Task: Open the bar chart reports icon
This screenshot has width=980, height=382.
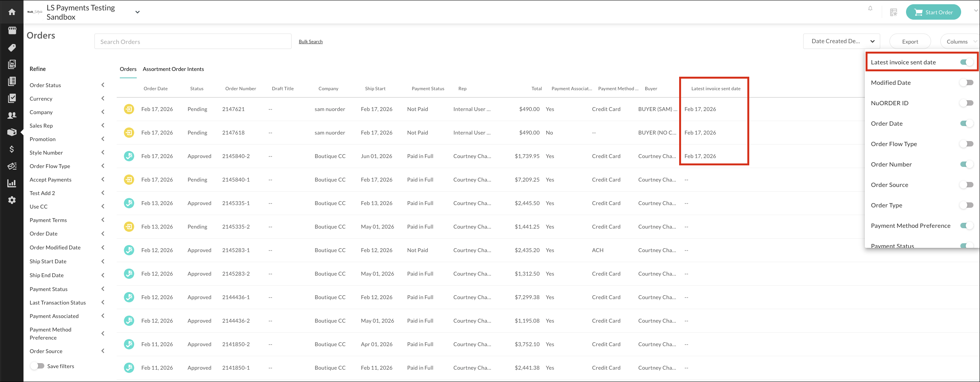Action: point(12,183)
